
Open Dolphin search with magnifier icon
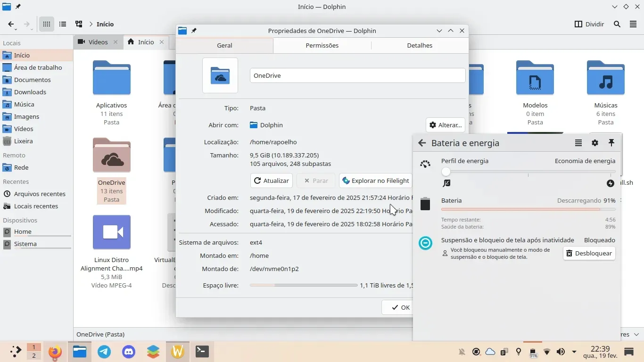coord(617,24)
